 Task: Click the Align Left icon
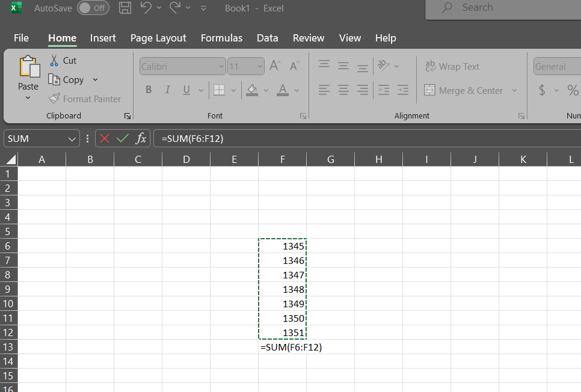[324, 90]
